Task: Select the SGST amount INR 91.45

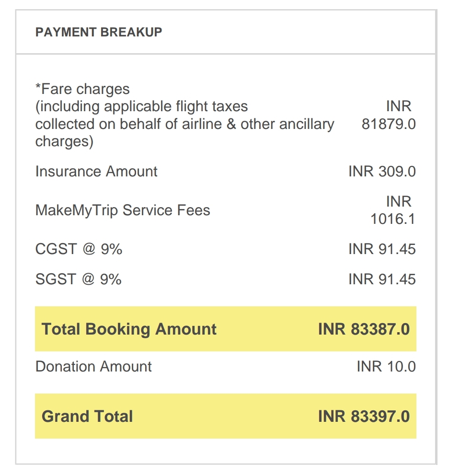Action: click(x=382, y=279)
